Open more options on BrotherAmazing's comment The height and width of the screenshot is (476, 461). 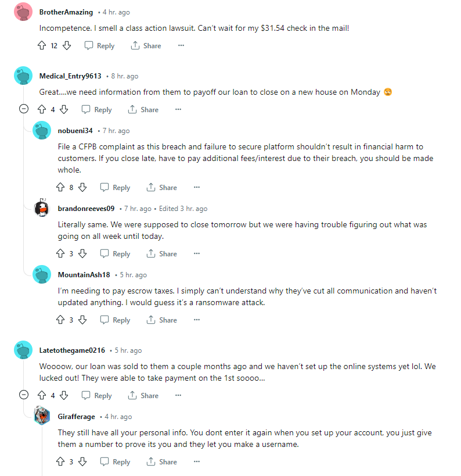click(x=181, y=45)
